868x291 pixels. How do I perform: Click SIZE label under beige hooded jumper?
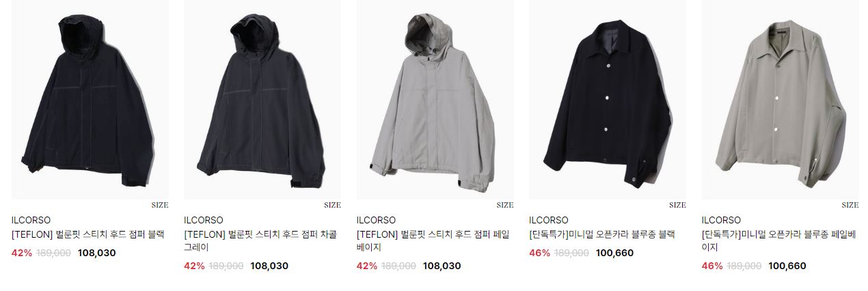click(505, 205)
